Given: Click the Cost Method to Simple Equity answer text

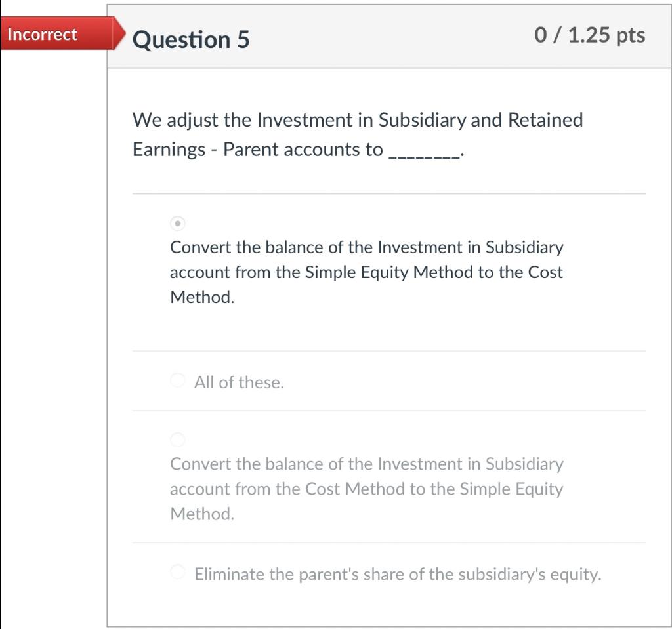Looking at the screenshot, I should pos(366,489).
